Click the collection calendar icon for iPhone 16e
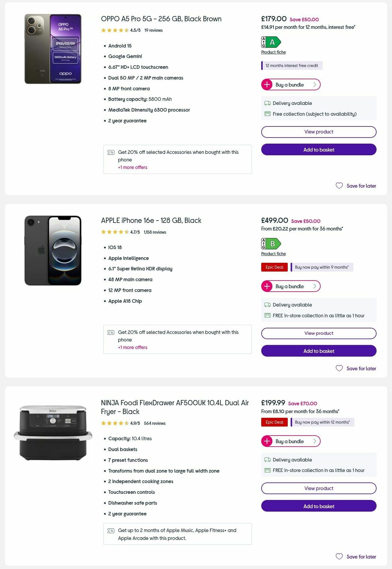 [x=268, y=315]
